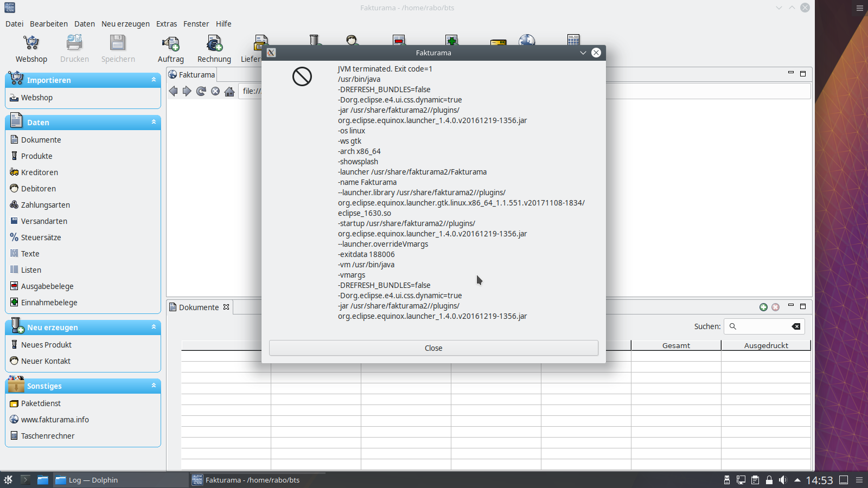Open the volume control in system tray
This screenshot has height=488, width=868.
783,480
